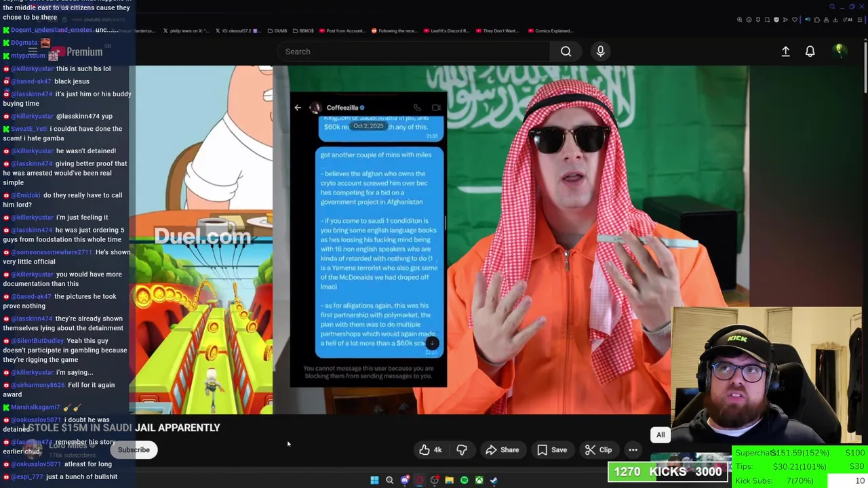868x488 pixels.
Task: Open Windows taskbar search
Action: [x=389, y=480]
